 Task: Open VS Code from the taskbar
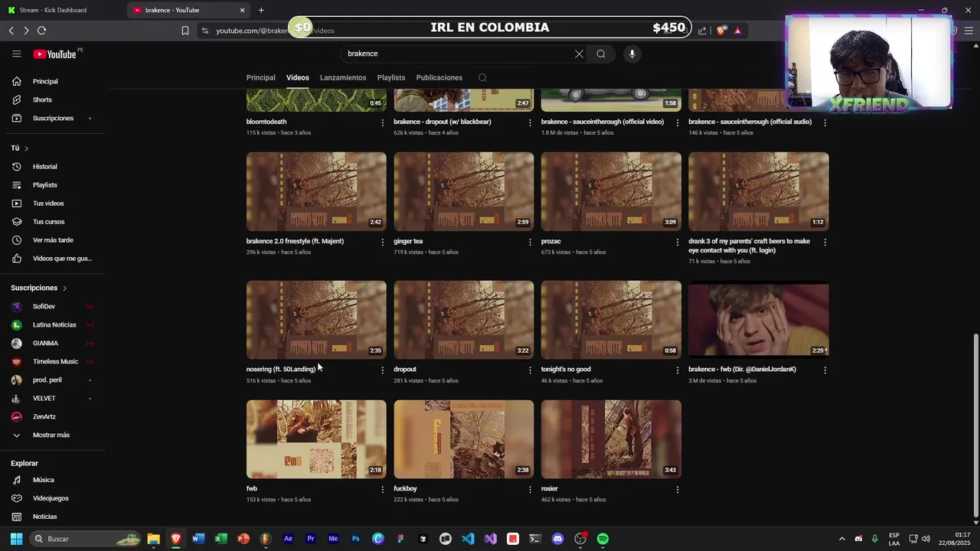(x=468, y=539)
